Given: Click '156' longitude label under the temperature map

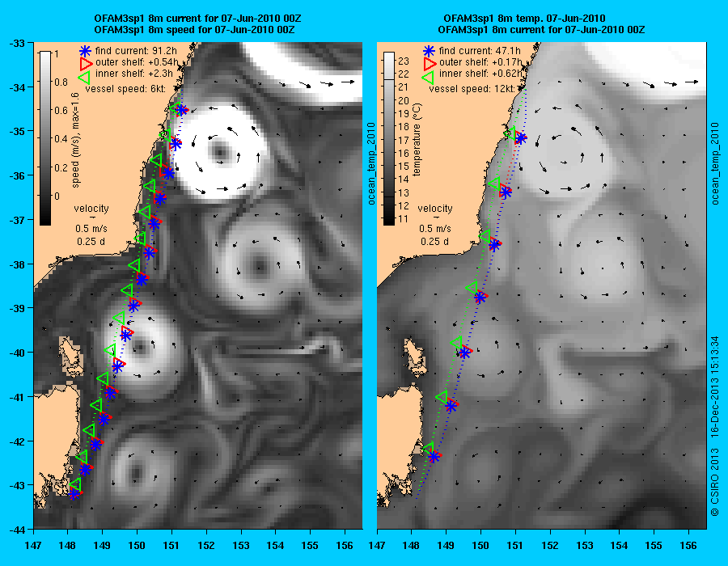Looking at the screenshot, I should (x=688, y=546).
